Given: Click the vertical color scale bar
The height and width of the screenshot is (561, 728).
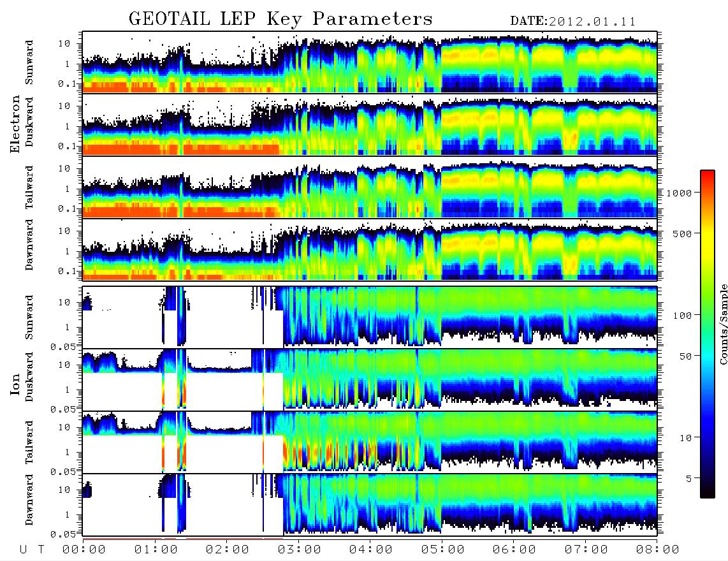Looking at the screenshot, I should coord(707,334).
